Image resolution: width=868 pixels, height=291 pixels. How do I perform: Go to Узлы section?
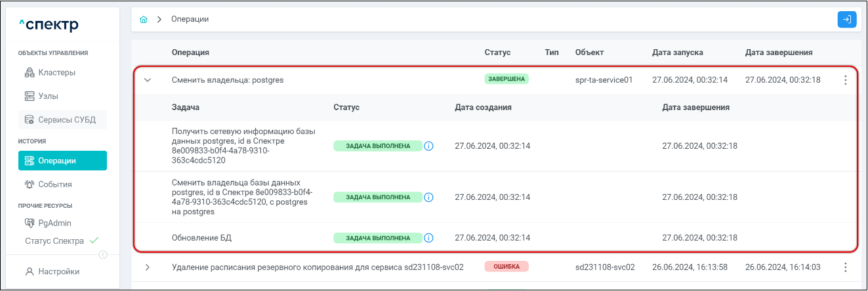click(48, 96)
